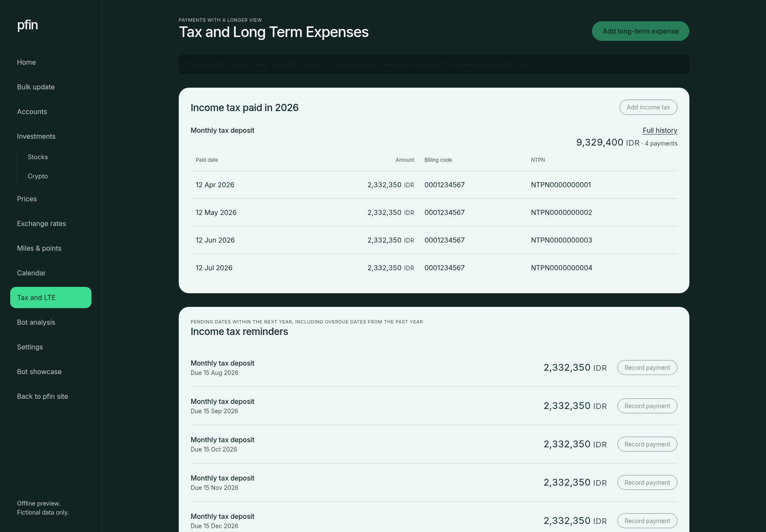
Task: Record payment for 15 Sep 2026 deposit
Action: (x=647, y=406)
